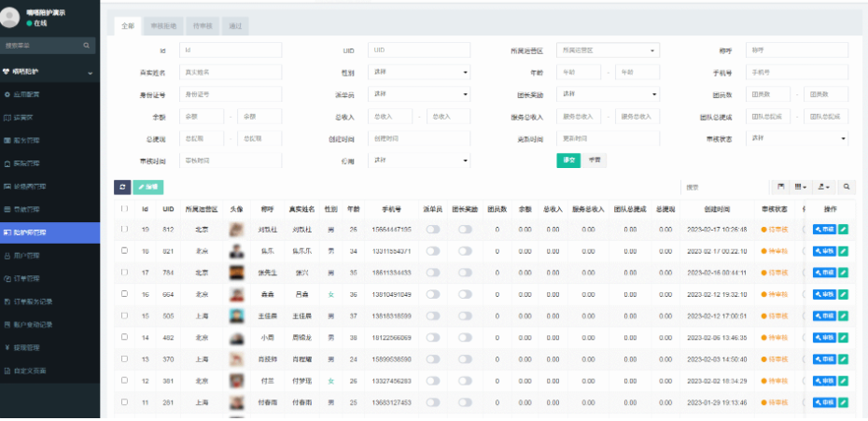Select the highlighted 陪护师管理 menu item
The image size is (868, 421).
click(x=49, y=232)
